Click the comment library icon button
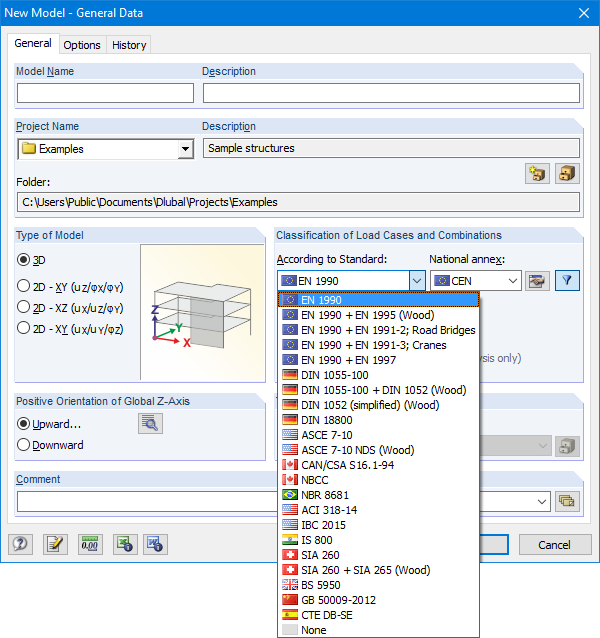The width and height of the screenshot is (600, 638). pos(567,501)
